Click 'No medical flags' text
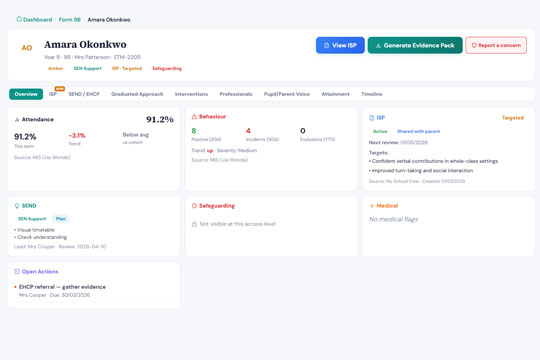 pyautogui.click(x=393, y=219)
